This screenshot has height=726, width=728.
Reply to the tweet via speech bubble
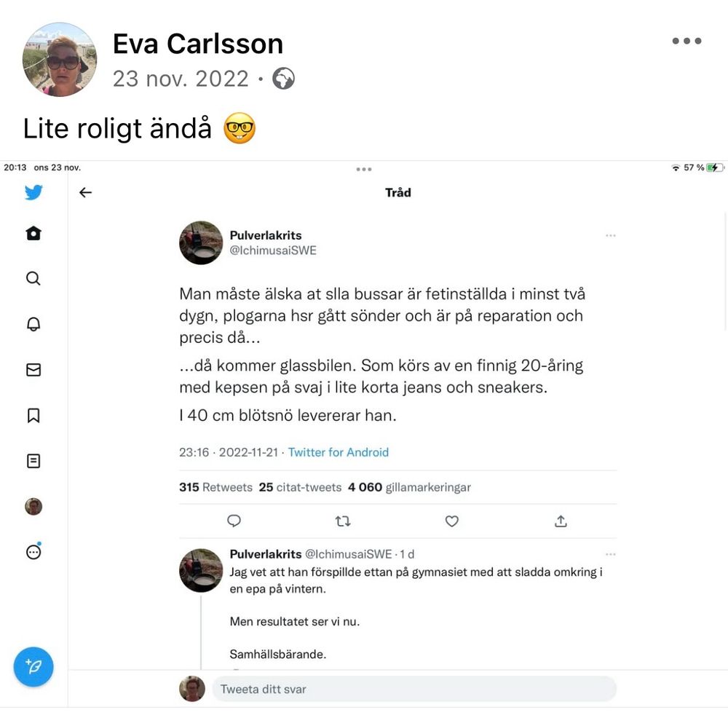[x=234, y=521]
